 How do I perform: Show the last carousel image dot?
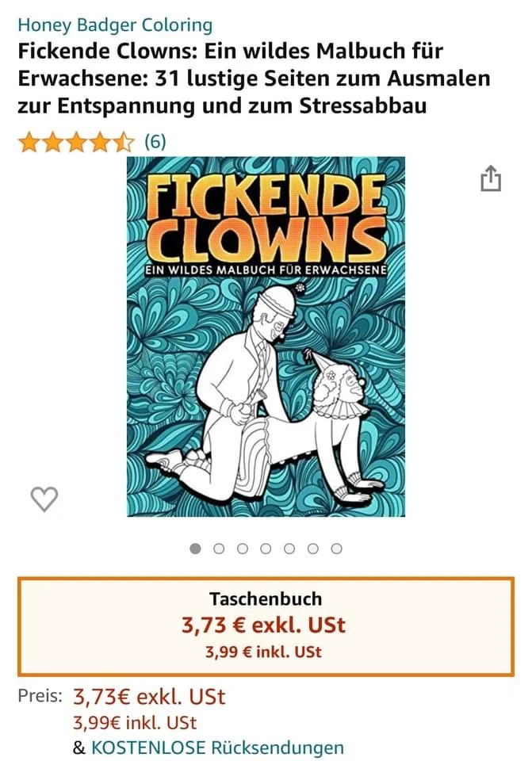(336, 549)
